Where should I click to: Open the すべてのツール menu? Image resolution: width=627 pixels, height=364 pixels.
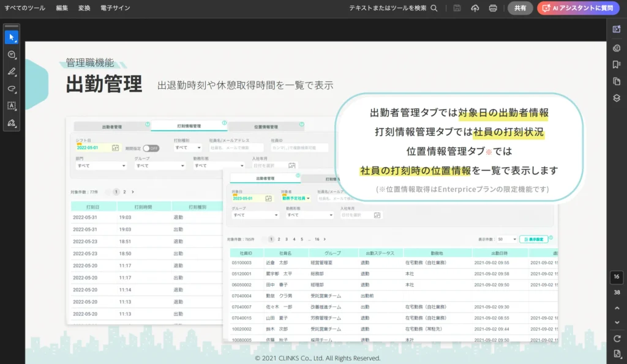[x=24, y=8]
